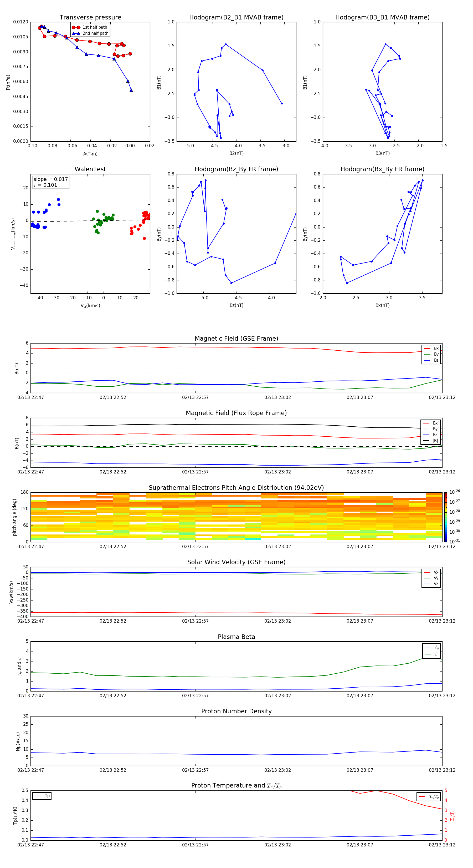Click the 'Hodogram(B2_B1 MVAB frame)' title
The width and height of the screenshot is (473, 868).
(236, 18)
